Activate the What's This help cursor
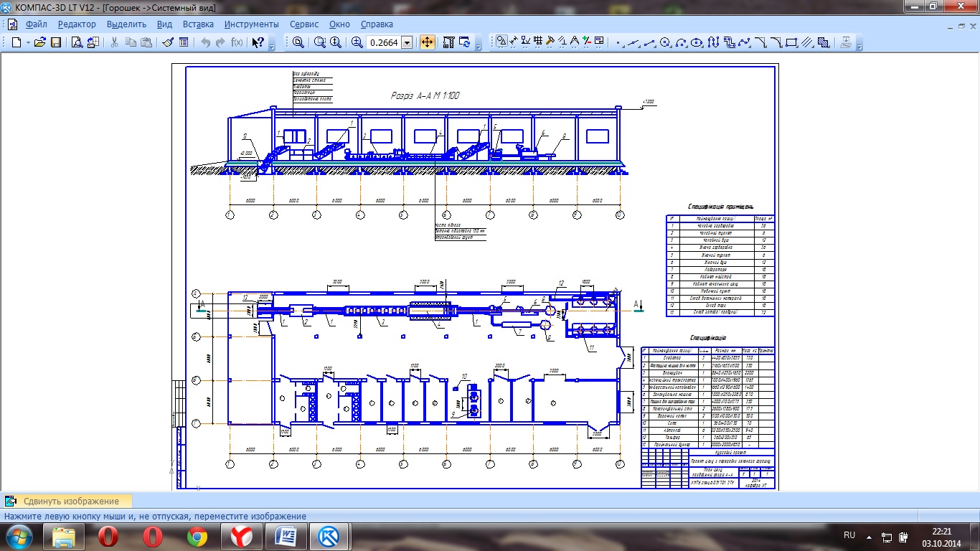980x551 pixels. pos(258,42)
